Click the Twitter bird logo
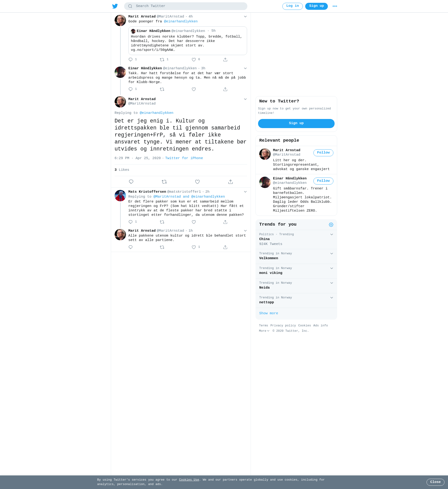The height and width of the screenshot is (489, 448). 115,6
